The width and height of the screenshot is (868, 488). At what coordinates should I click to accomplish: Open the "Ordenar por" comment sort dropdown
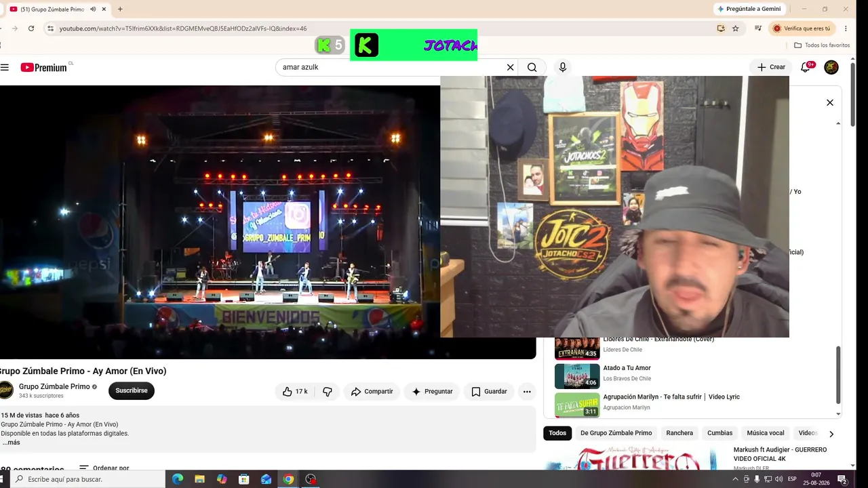pos(104,468)
